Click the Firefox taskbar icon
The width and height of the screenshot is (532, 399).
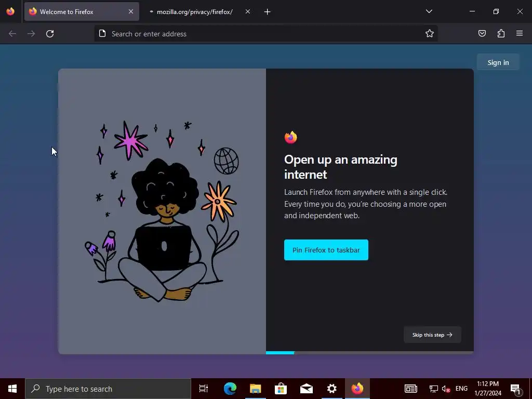357,389
